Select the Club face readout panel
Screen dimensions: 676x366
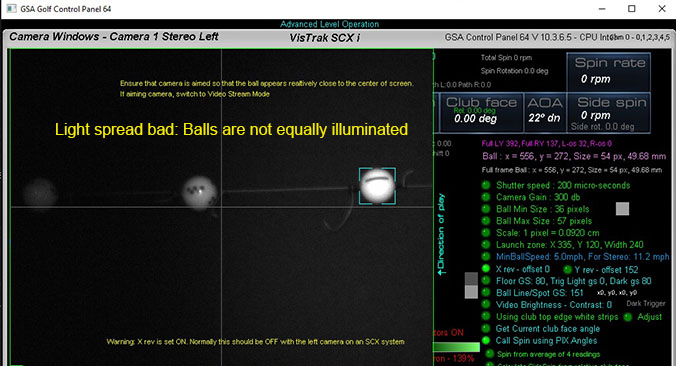(481, 112)
